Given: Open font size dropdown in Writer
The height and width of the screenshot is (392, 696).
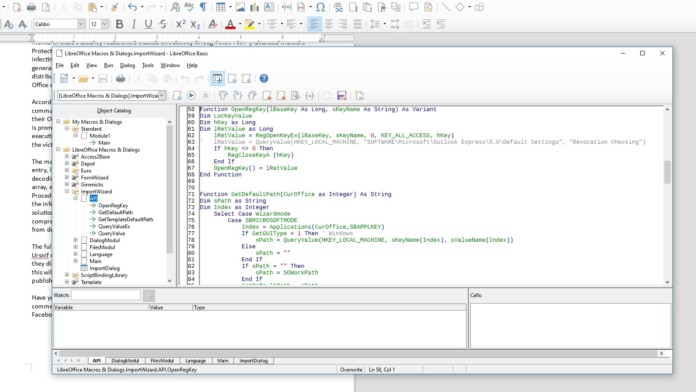Looking at the screenshot, I should coord(105,24).
